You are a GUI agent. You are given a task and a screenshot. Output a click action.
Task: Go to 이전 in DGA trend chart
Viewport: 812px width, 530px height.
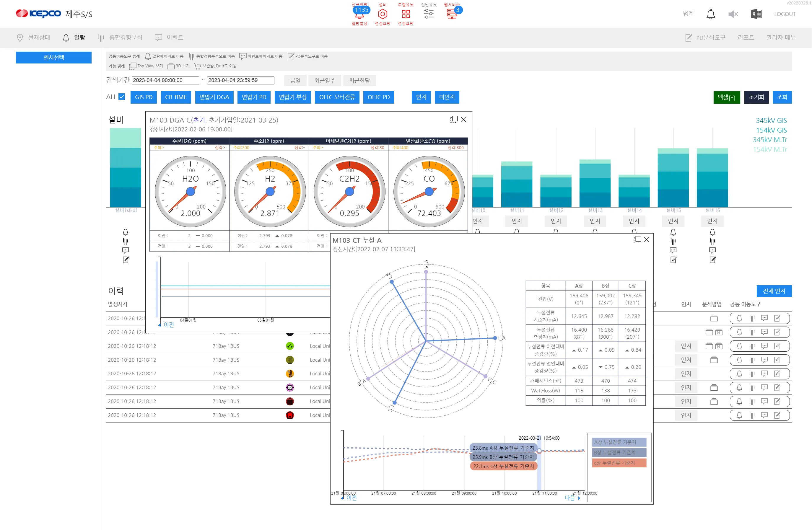[167, 325]
